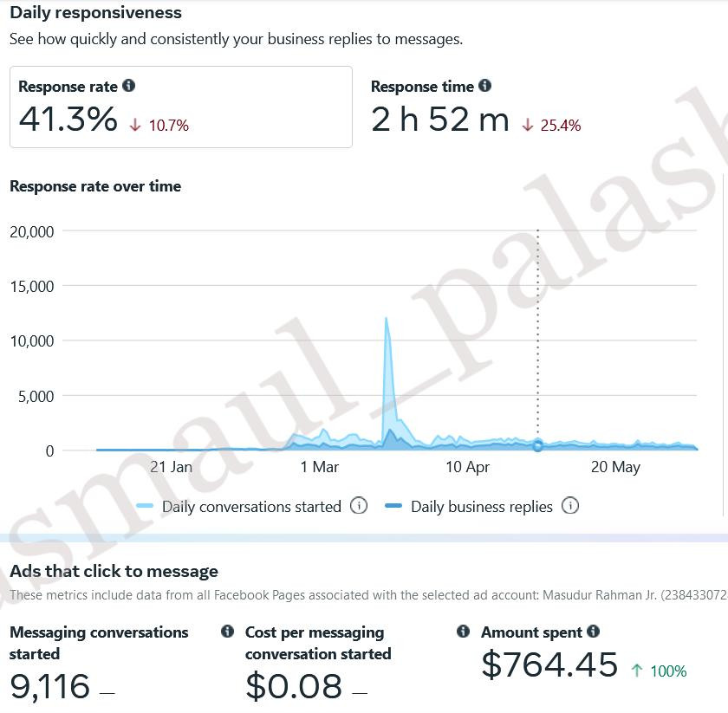
Task: Click the 21 Jan axis label
Action: point(171,467)
